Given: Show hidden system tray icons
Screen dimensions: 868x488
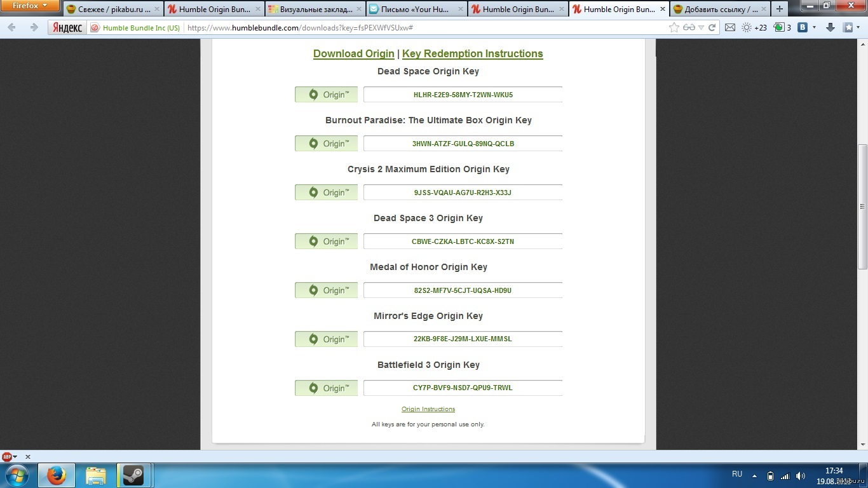Looking at the screenshot, I should [754, 475].
